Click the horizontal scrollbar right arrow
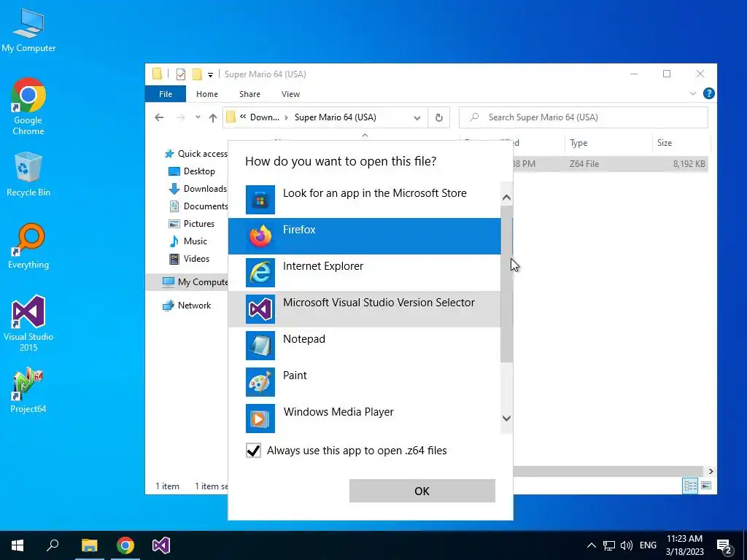 tap(711, 471)
